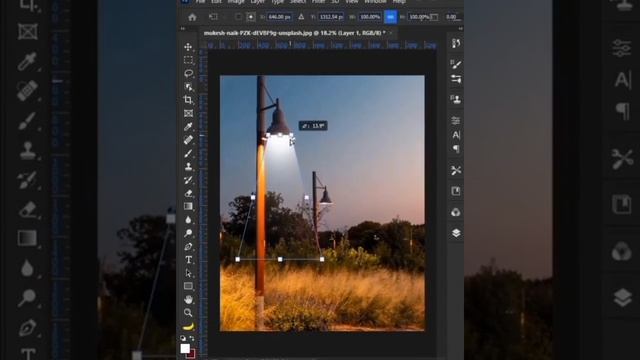Select the Eraser tool

tap(188, 193)
